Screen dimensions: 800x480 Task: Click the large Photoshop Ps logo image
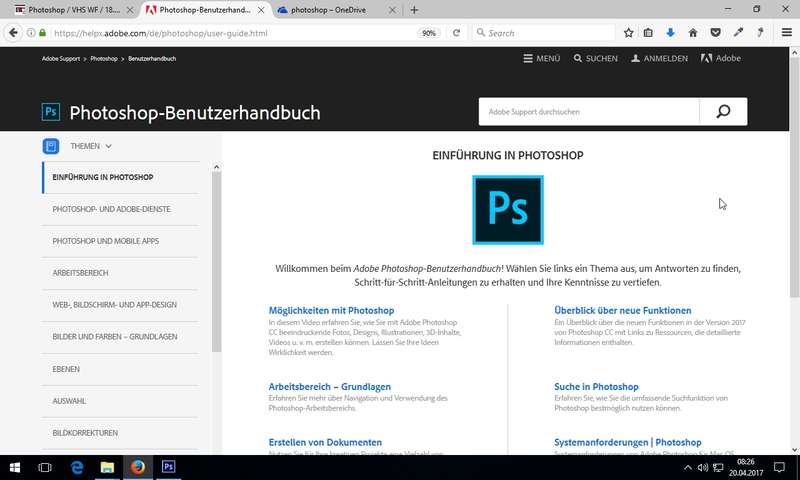pyautogui.click(x=508, y=210)
